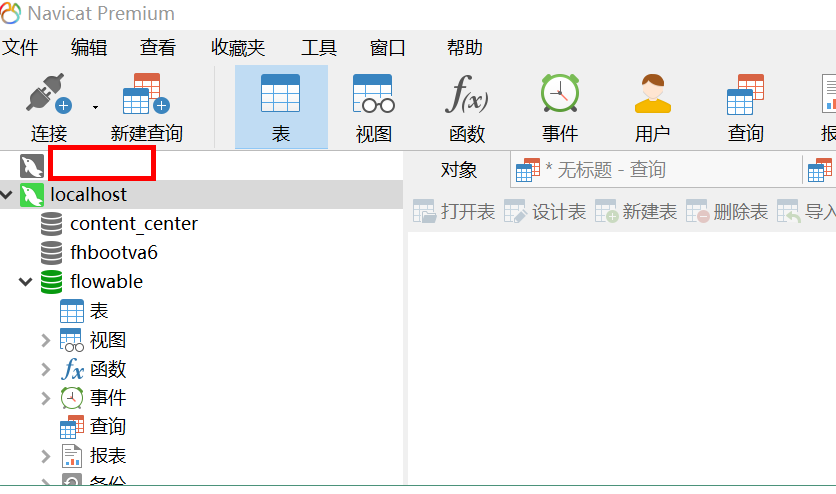This screenshot has width=836, height=494.
Task: Click the Connection (连接) plug icon
Action: (49, 93)
